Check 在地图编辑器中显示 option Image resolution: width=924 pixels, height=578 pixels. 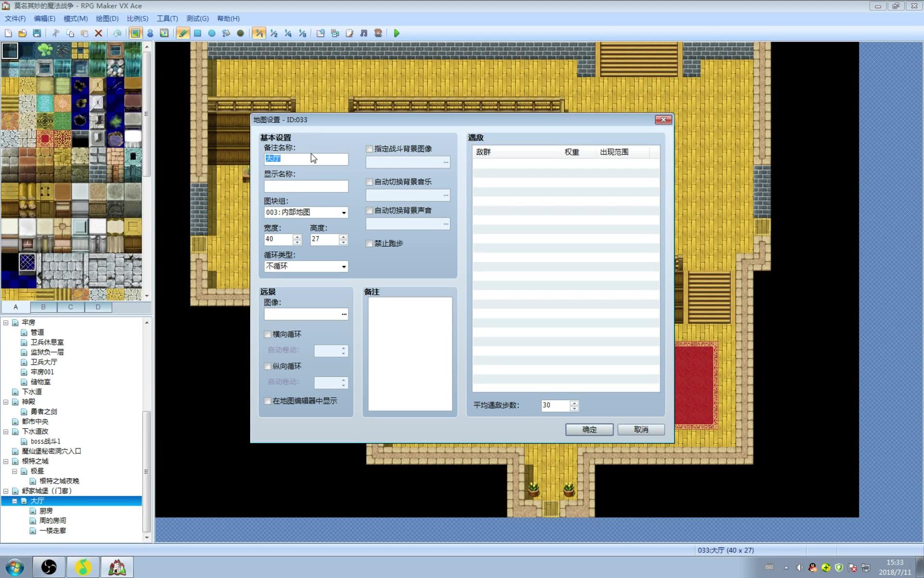268,401
